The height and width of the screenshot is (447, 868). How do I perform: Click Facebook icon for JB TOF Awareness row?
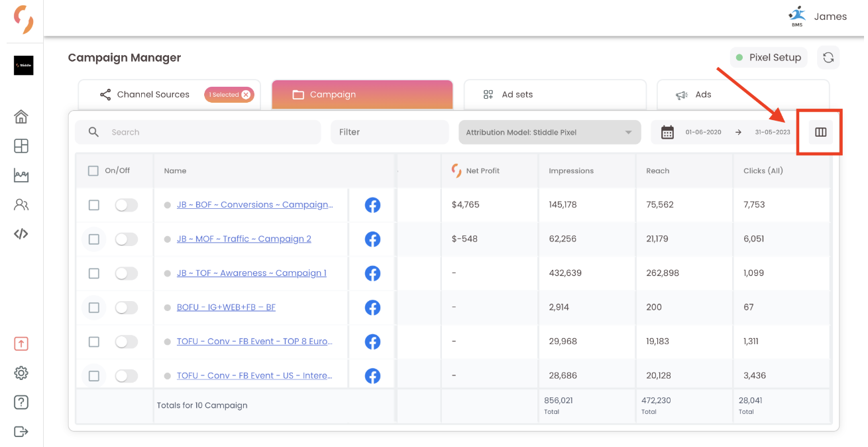pos(372,273)
